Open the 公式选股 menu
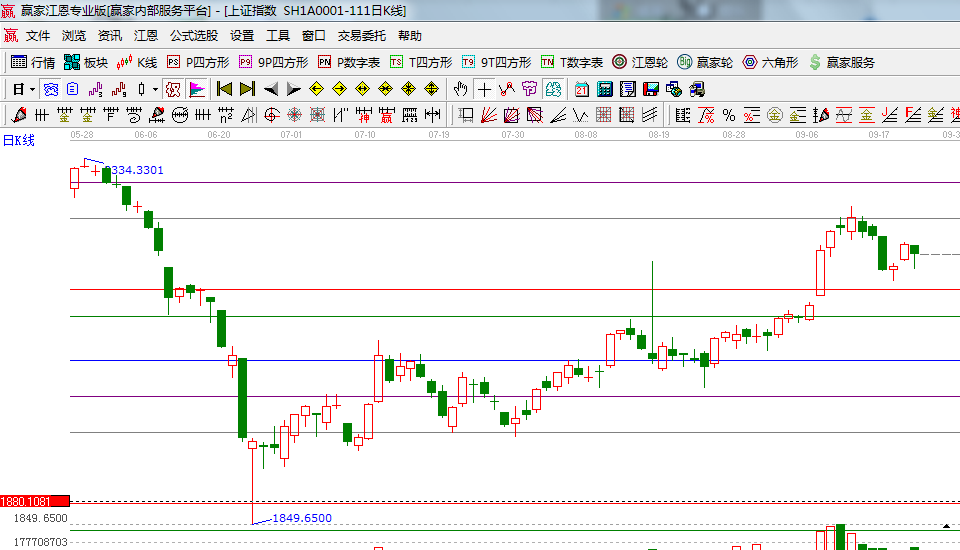This screenshot has height=550, width=960. (x=193, y=35)
